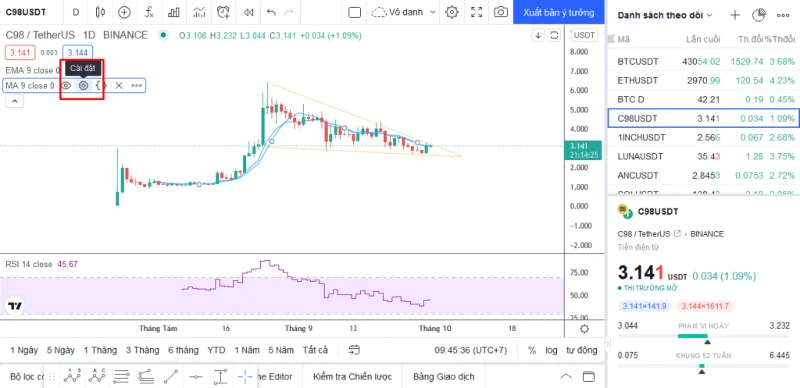Click the sync icon beside the down arrow

[x=554, y=35]
